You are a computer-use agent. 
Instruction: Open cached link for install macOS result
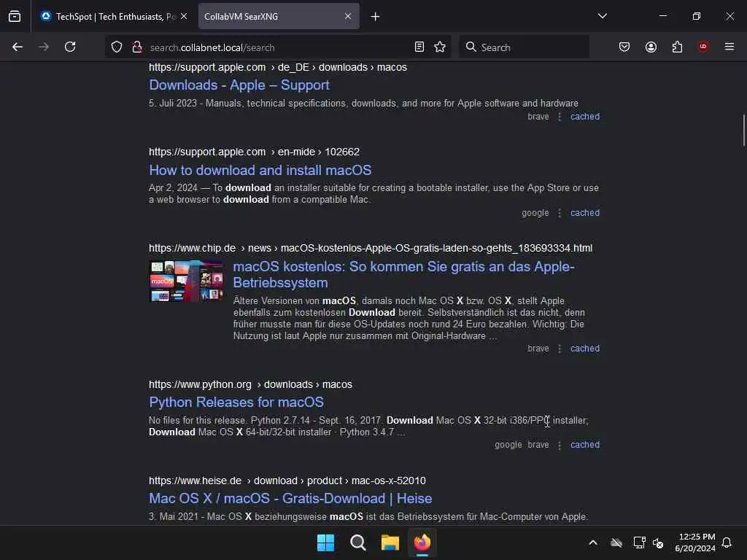tap(585, 213)
